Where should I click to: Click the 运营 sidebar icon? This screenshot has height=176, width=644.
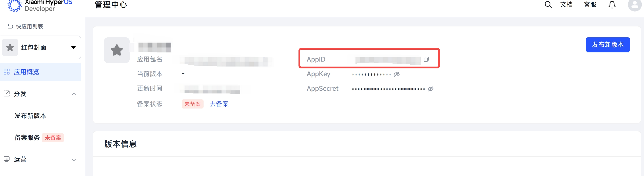tap(6, 159)
